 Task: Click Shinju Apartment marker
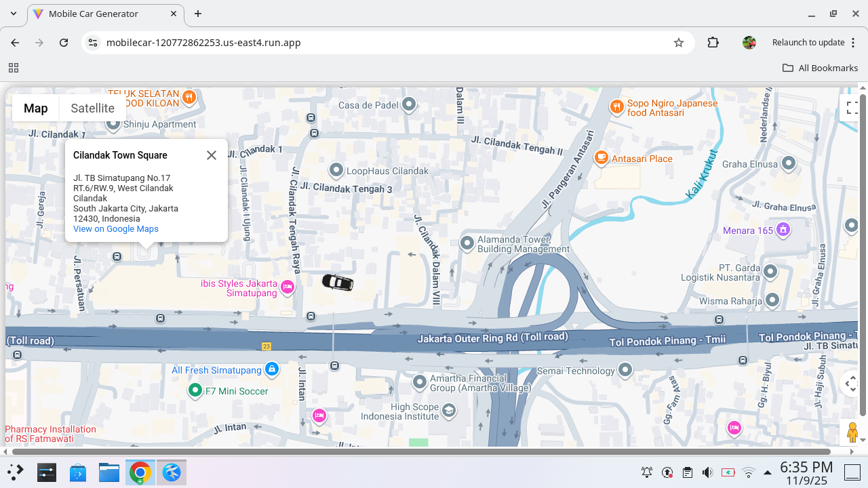[x=113, y=123]
